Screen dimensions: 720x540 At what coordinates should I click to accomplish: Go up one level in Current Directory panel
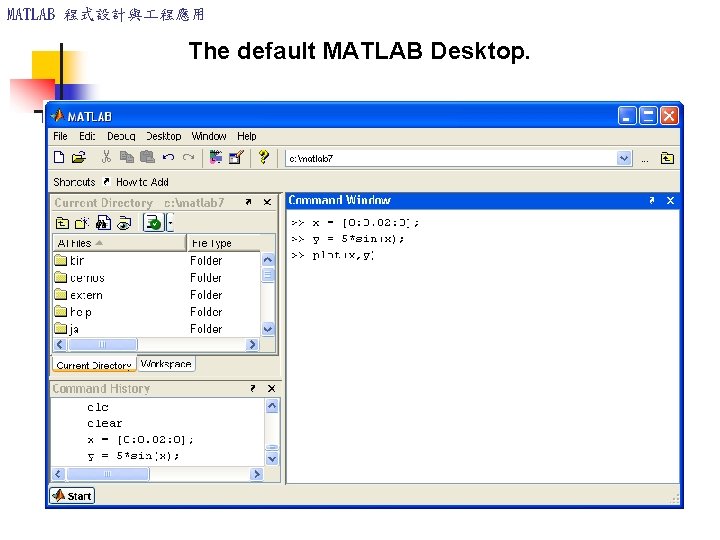tap(62, 224)
